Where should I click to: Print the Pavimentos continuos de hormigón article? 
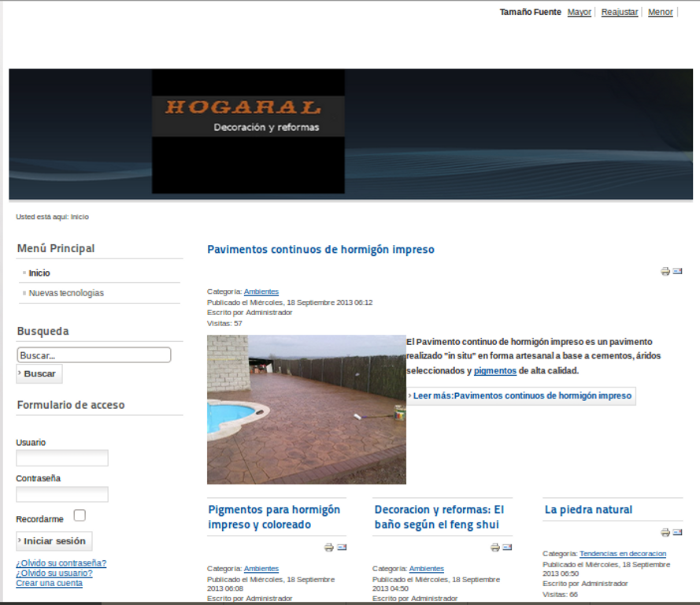point(666,271)
